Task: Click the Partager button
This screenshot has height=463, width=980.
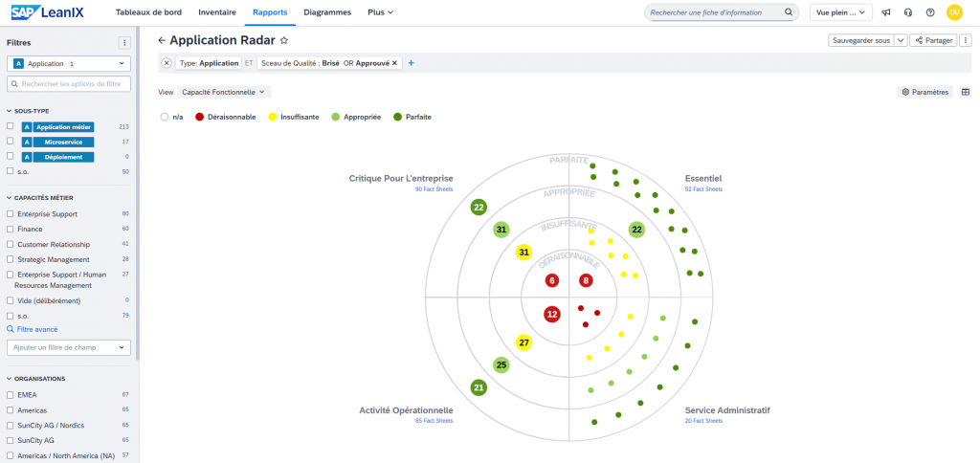Action: [x=933, y=40]
